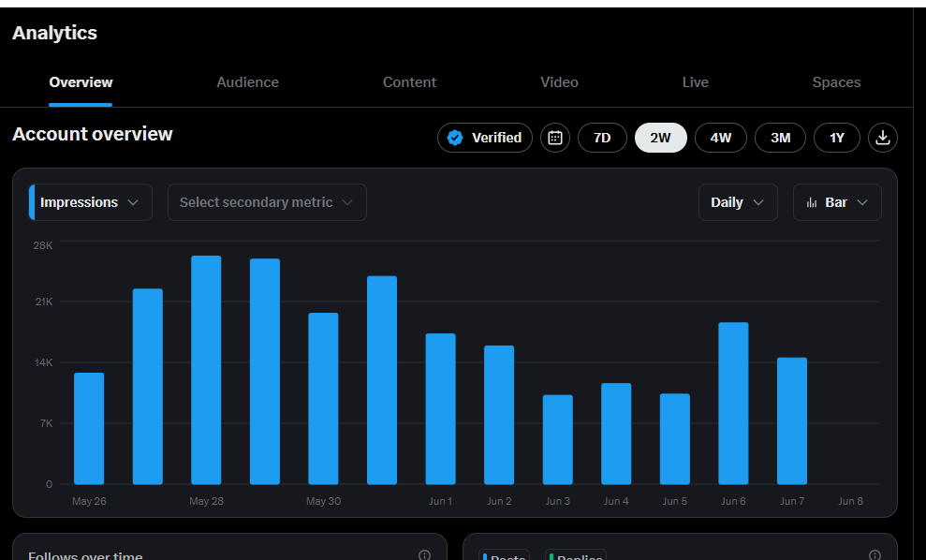This screenshot has height=560, width=926.
Task: Click the Verified filter badge
Action: point(485,138)
